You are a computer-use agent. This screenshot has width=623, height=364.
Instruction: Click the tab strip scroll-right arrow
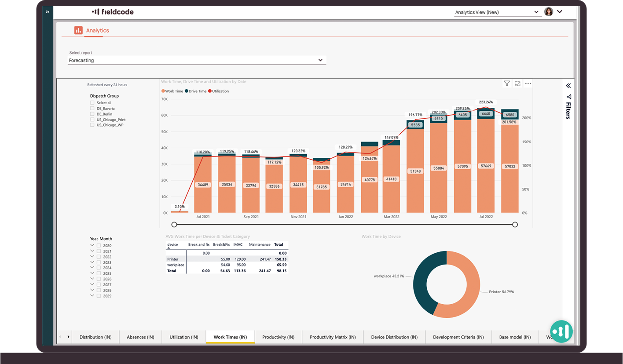pyautogui.click(x=68, y=337)
